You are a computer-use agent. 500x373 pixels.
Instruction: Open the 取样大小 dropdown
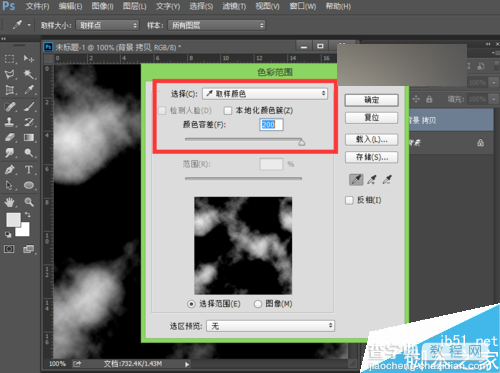coord(107,25)
